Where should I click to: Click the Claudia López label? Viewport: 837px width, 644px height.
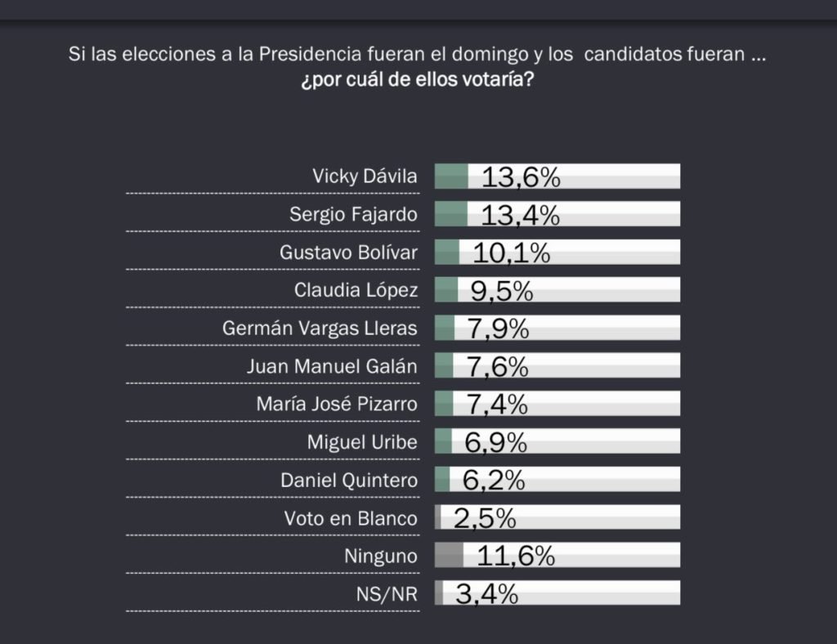pos(356,290)
